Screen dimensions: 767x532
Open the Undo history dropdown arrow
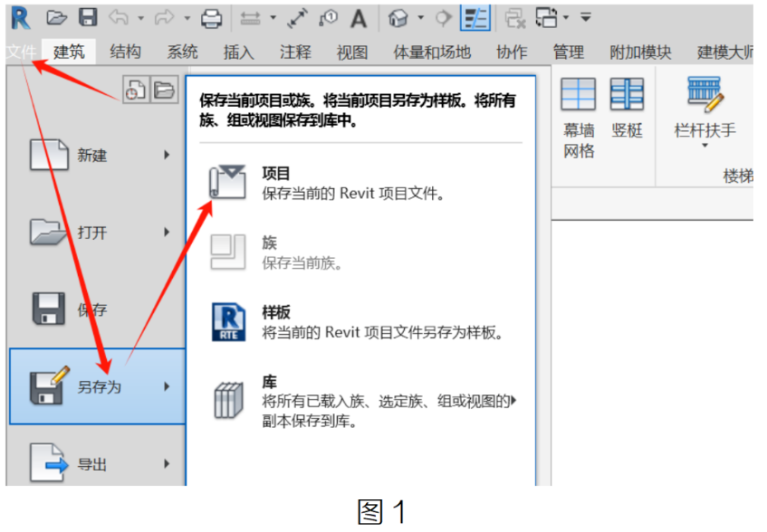click(x=141, y=19)
